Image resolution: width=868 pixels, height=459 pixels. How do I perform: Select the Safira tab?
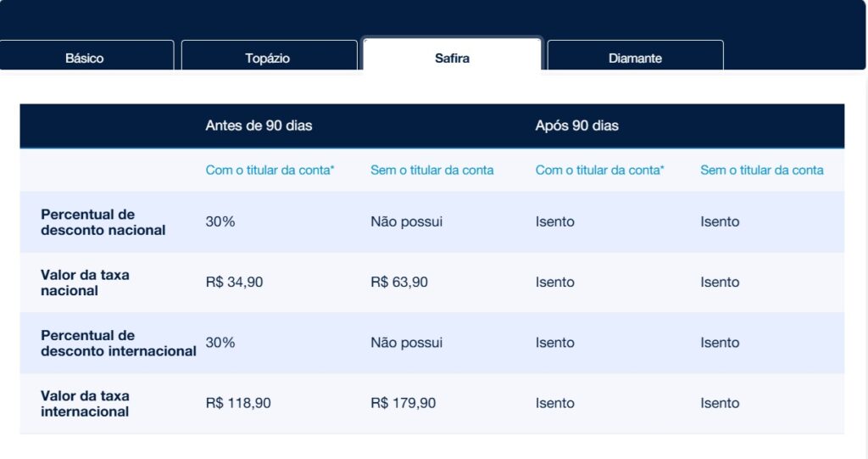(x=452, y=59)
